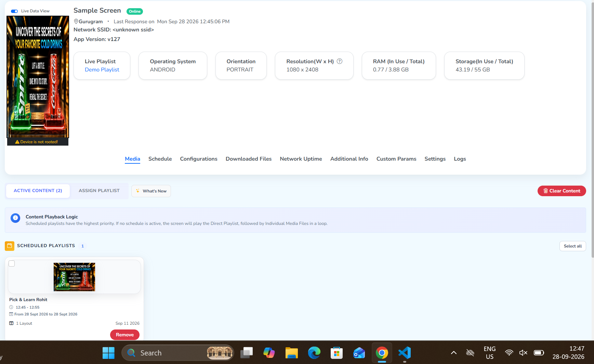Click the Storage(In Use / Total) card
This screenshot has width=594, height=364.
point(484,66)
